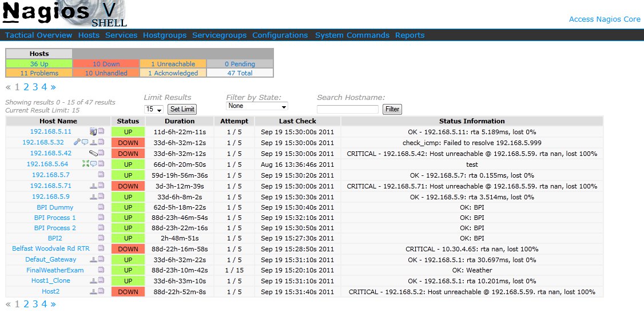This screenshot has height=313, width=644.
Task: Follow the Access Nagios Core link
Action: tap(605, 19)
